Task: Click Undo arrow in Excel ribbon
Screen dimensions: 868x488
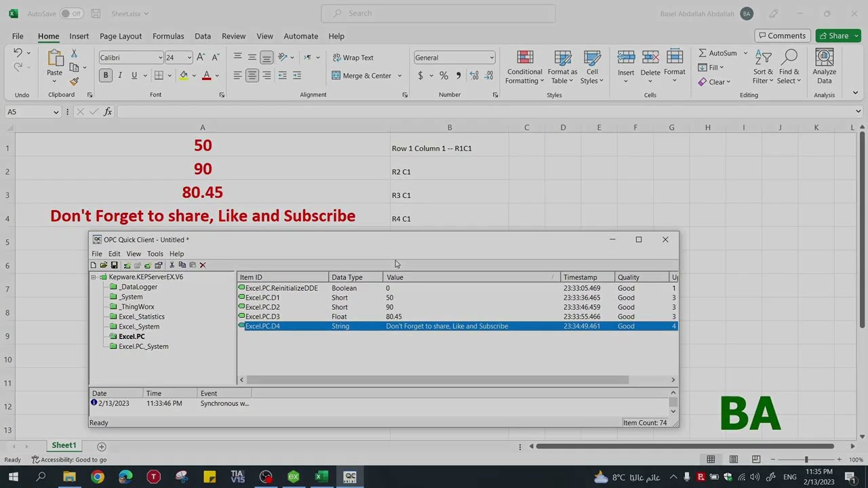Action: coord(18,53)
